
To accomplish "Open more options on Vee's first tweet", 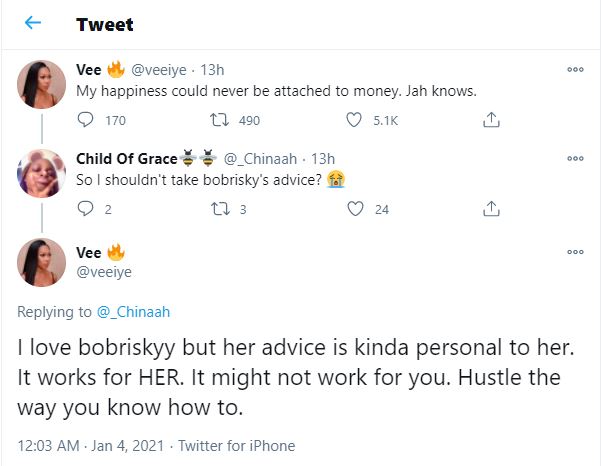I will [x=575, y=70].
